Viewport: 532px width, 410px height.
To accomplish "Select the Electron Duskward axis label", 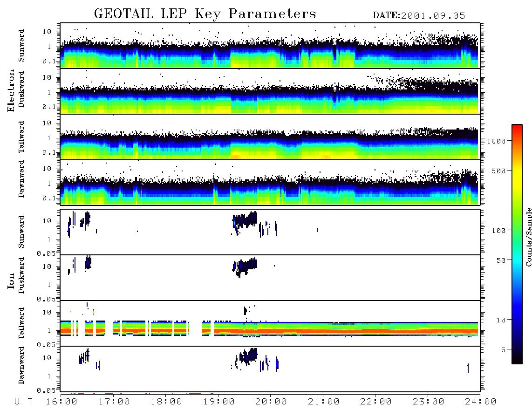I will [x=21, y=89].
